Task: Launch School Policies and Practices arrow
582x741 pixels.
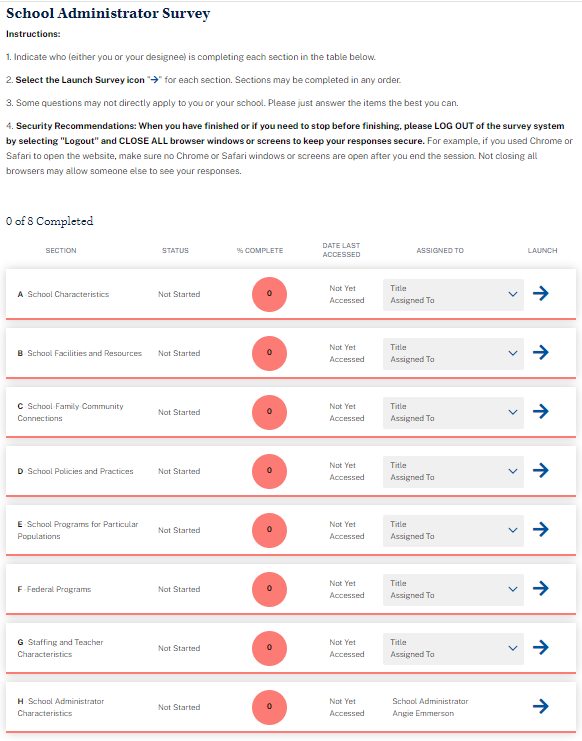Action: tap(540, 470)
